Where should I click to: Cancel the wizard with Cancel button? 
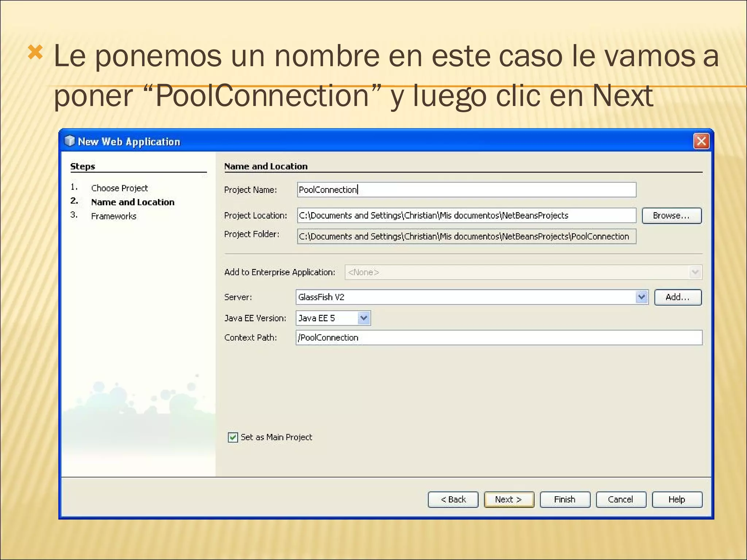coord(620,499)
